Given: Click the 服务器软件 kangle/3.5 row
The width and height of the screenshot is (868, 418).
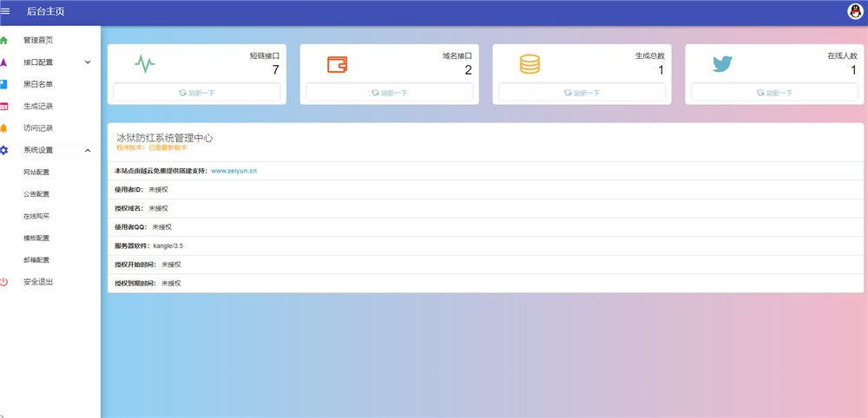Looking at the screenshot, I should tap(485, 245).
